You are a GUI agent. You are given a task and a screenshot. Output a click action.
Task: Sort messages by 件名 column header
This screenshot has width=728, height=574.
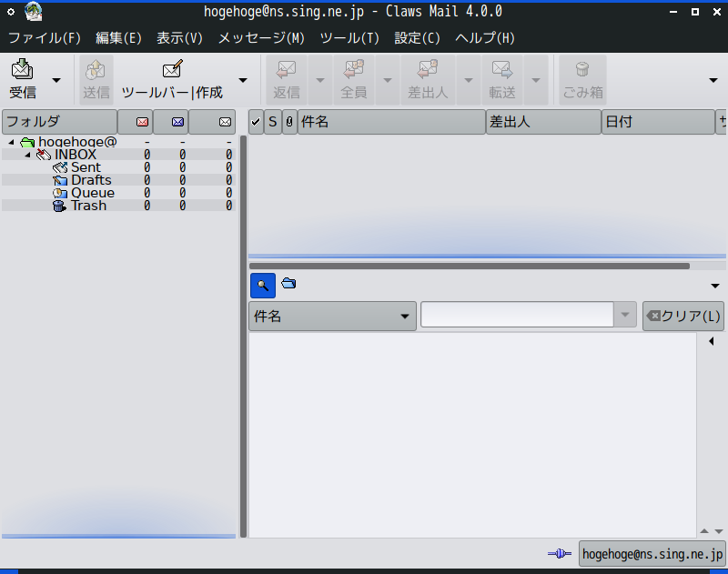click(x=391, y=122)
